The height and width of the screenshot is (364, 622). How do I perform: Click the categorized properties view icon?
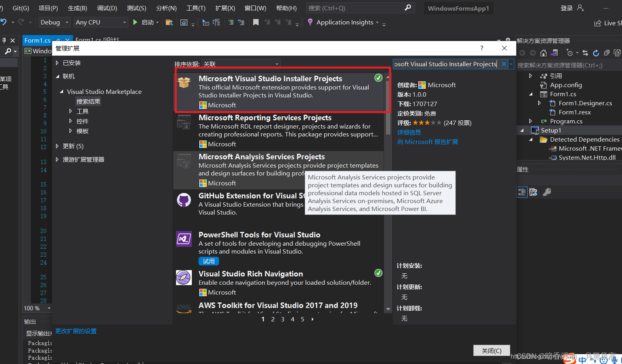pyautogui.click(x=522, y=192)
